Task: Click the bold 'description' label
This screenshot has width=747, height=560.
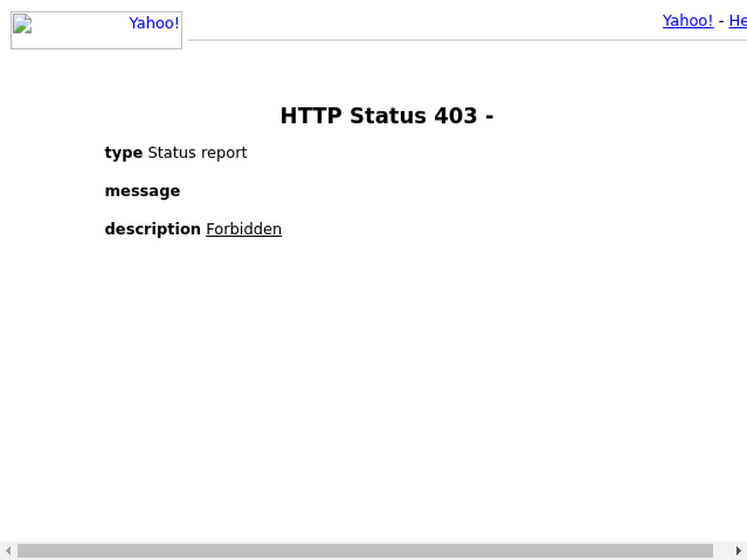Action: tap(152, 229)
